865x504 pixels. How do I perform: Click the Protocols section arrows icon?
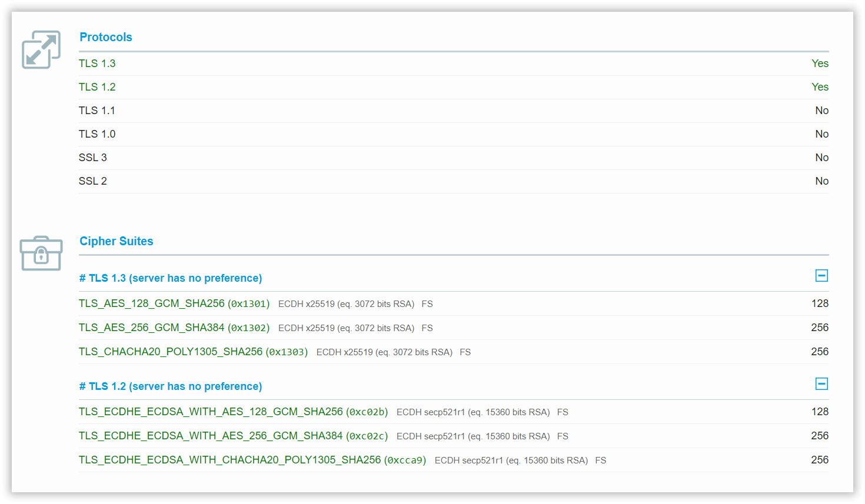point(41,50)
